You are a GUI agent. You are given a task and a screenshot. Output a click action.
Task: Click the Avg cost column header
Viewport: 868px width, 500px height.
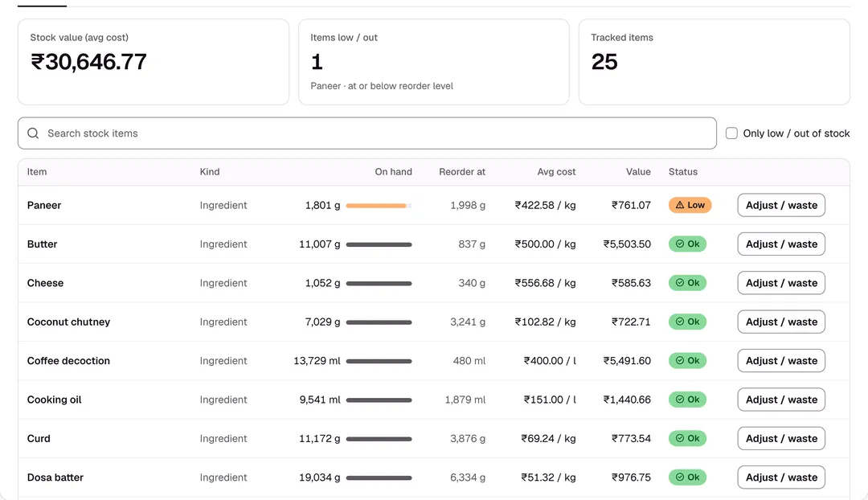pos(556,172)
